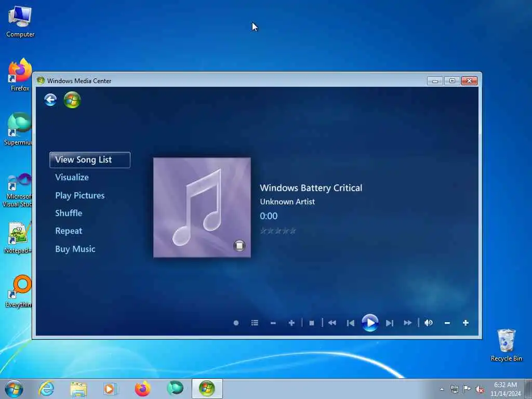Image resolution: width=532 pixels, height=399 pixels.
Task: Select the Microsoft Visual Studio desktop shortcut
Action: tap(18, 190)
